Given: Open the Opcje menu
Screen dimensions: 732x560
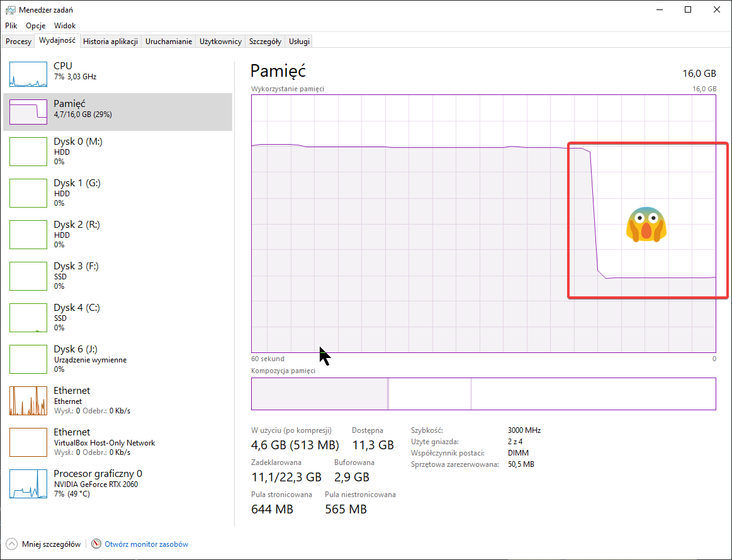Looking at the screenshot, I should [36, 26].
